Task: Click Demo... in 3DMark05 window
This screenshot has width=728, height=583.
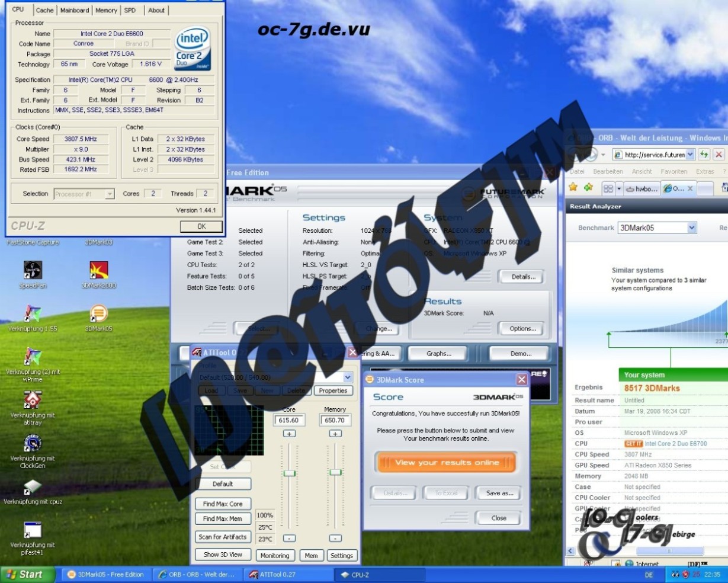Action: pyautogui.click(x=521, y=354)
